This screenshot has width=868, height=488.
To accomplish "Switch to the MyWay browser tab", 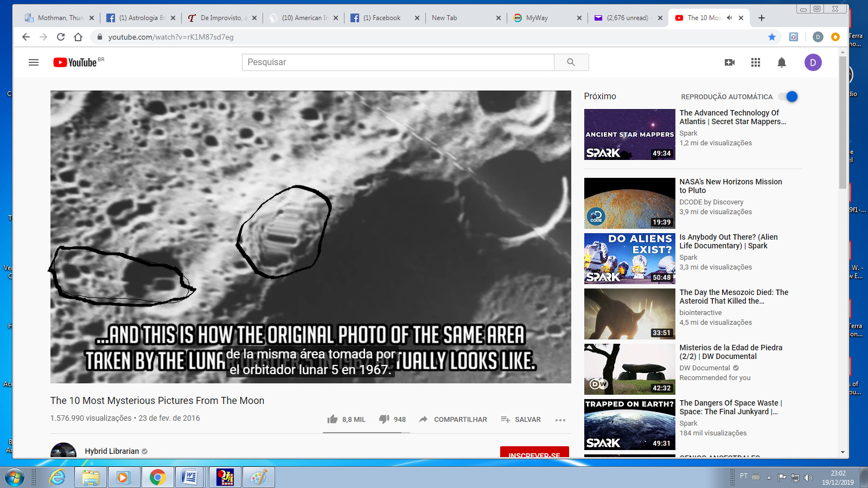I will point(537,18).
